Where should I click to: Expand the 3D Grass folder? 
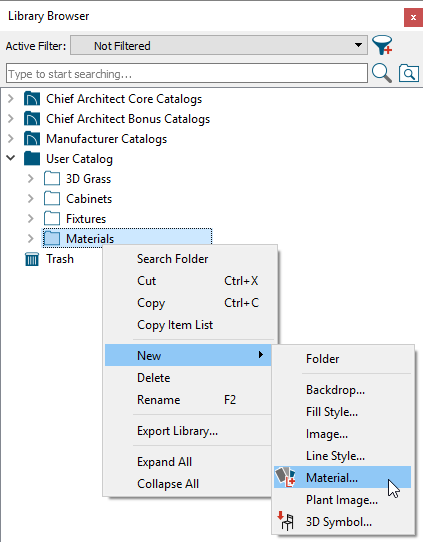pos(31,179)
